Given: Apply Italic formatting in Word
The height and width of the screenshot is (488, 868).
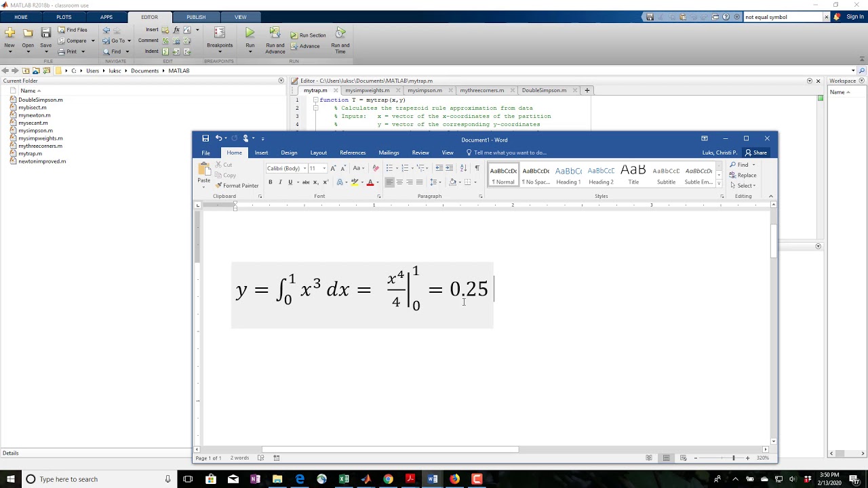Looking at the screenshot, I should click(281, 182).
